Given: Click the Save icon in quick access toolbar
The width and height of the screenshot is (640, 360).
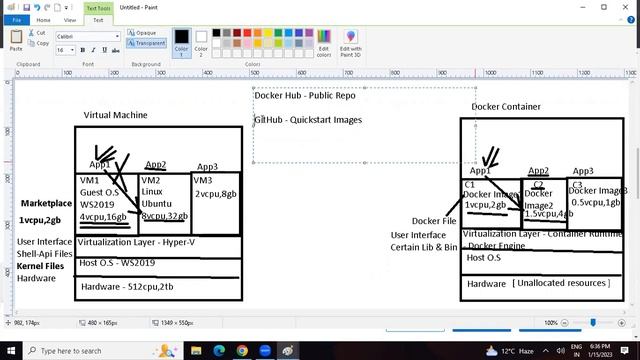Looking at the screenshot, I should 27,7.
